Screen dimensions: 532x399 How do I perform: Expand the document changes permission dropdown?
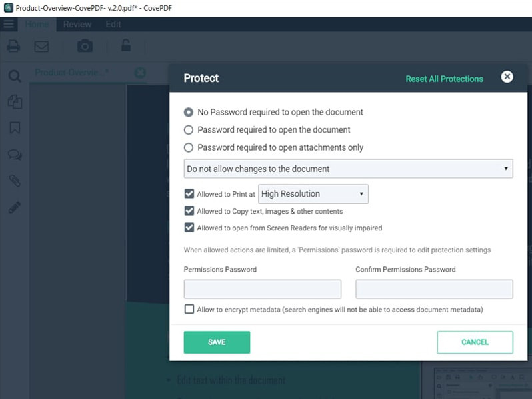[348, 169]
